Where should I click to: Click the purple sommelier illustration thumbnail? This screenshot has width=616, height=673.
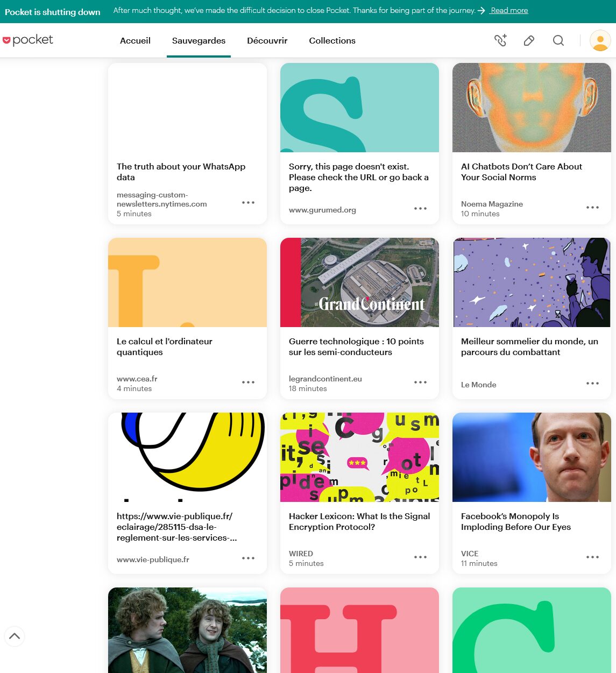click(532, 282)
